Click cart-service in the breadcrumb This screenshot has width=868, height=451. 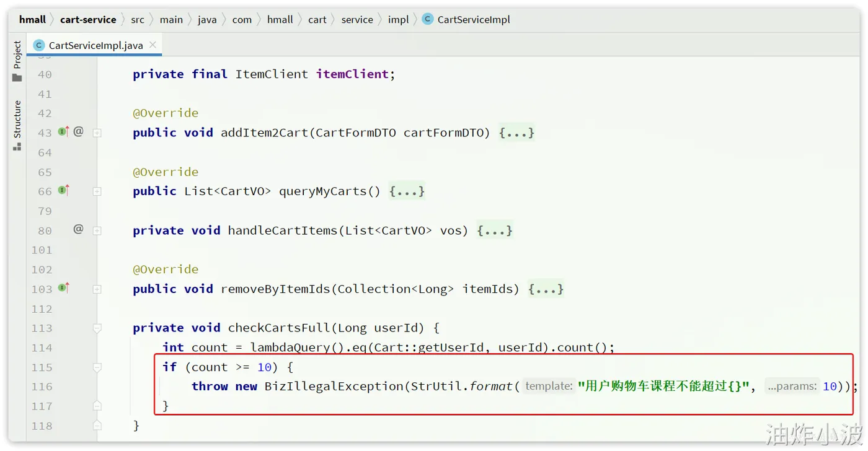click(x=88, y=19)
